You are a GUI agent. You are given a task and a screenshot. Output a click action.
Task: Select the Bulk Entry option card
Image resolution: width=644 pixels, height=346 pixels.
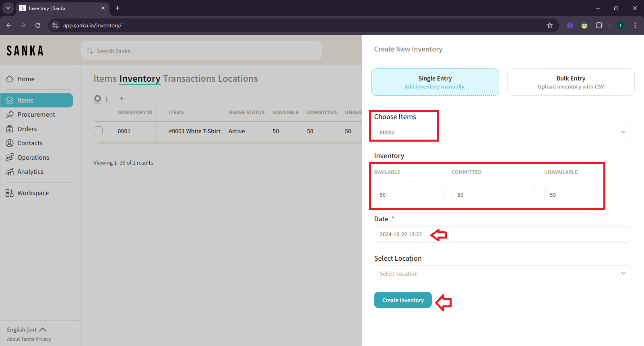[570, 82]
